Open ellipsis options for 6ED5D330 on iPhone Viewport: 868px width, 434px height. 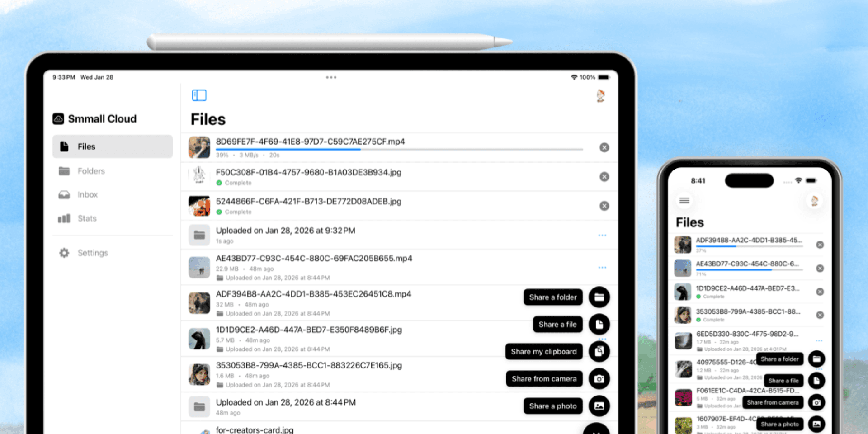coord(819,340)
